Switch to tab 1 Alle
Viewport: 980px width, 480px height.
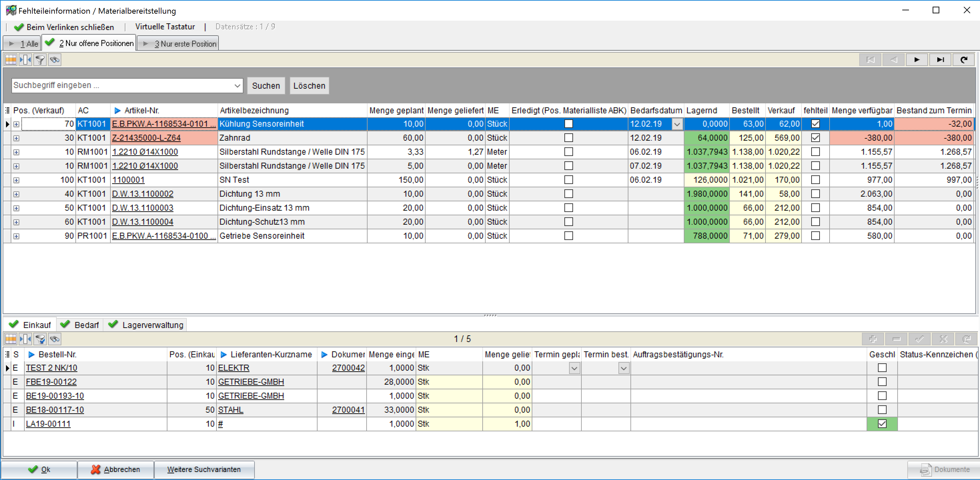tap(22, 44)
